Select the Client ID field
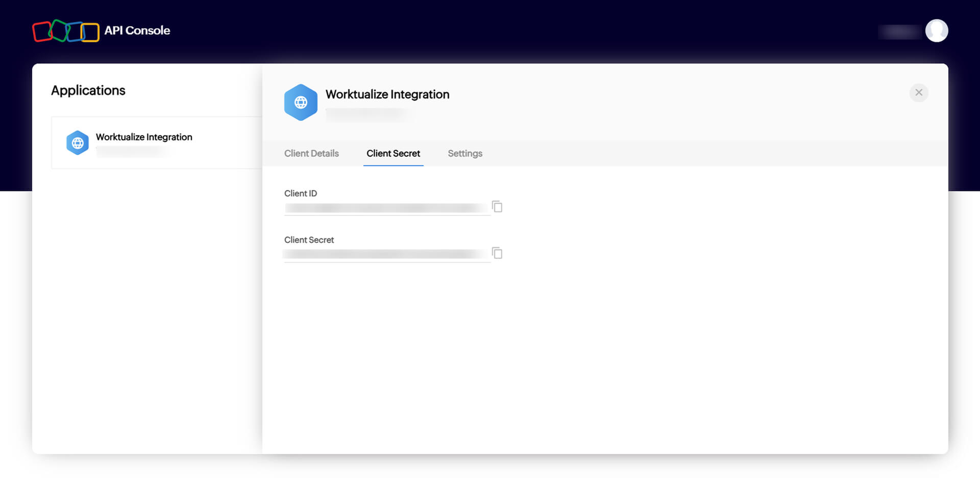Screen dimensions: 980x486 388,207
